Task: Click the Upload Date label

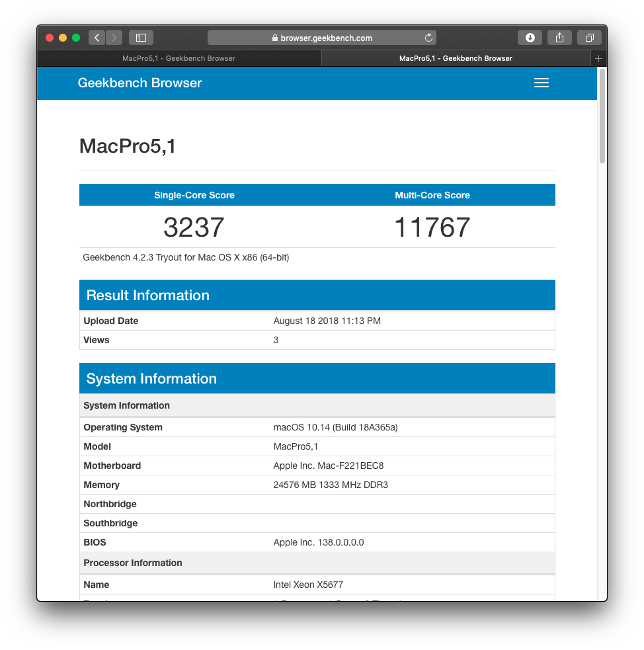Action: tap(111, 321)
